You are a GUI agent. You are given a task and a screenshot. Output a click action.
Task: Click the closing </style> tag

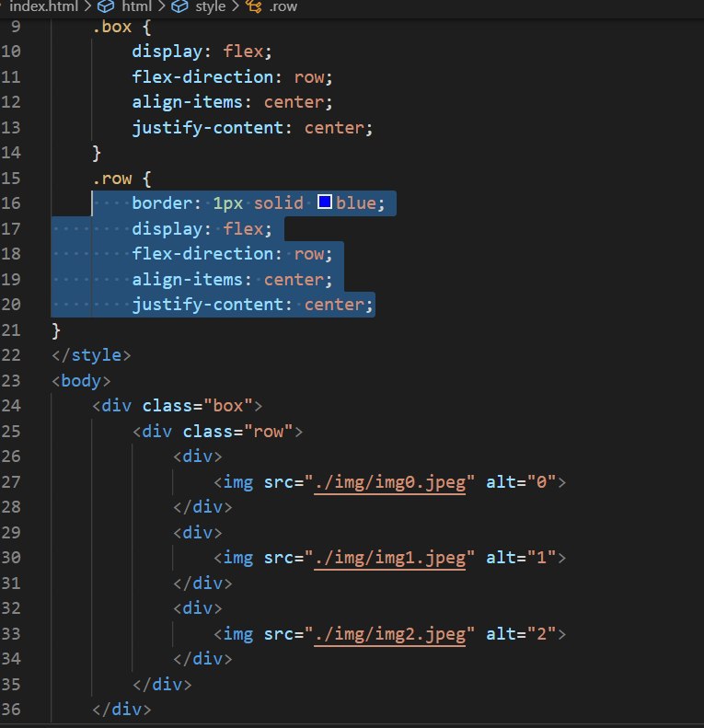[x=91, y=355]
